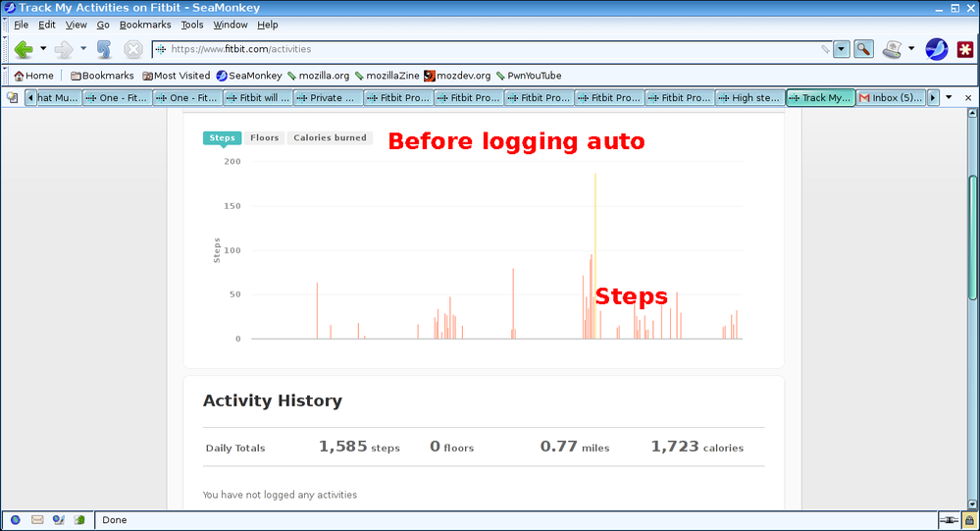Open Composer from the status bar icon
The image size is (980, 531).
(58, 520)
